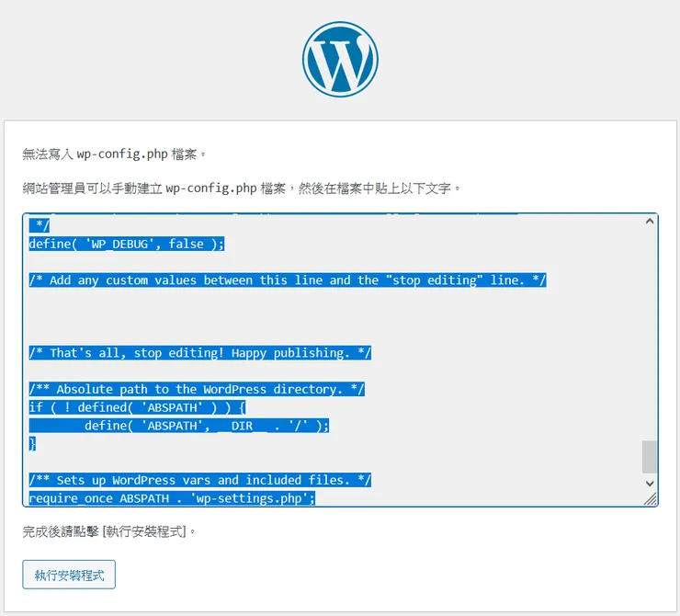Image resolution: width=680 pixels, height=616 pixels.
Task: Click the closing brace } line in code
Action: point(32,444)
